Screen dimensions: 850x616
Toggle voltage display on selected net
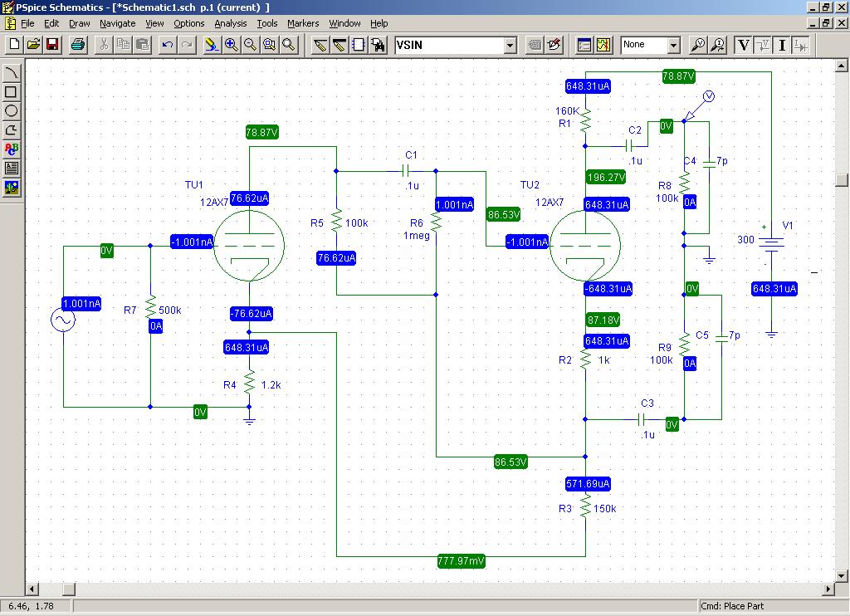[x=763, y=45]
